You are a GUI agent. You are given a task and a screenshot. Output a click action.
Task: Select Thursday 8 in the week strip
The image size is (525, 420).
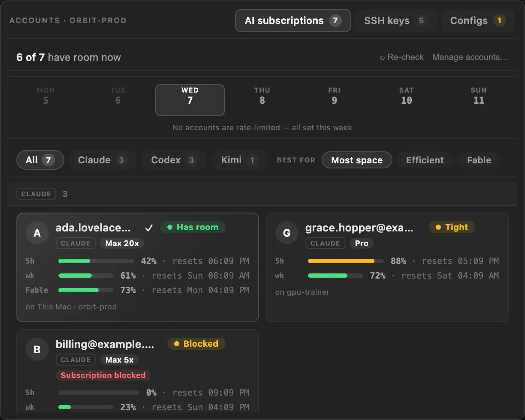(262, 100)
